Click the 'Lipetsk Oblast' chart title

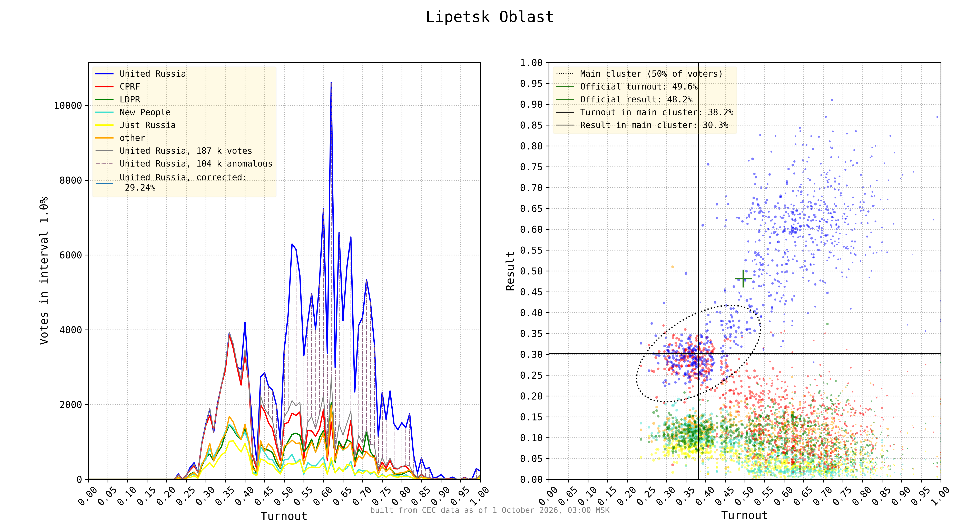coord(490,17)
